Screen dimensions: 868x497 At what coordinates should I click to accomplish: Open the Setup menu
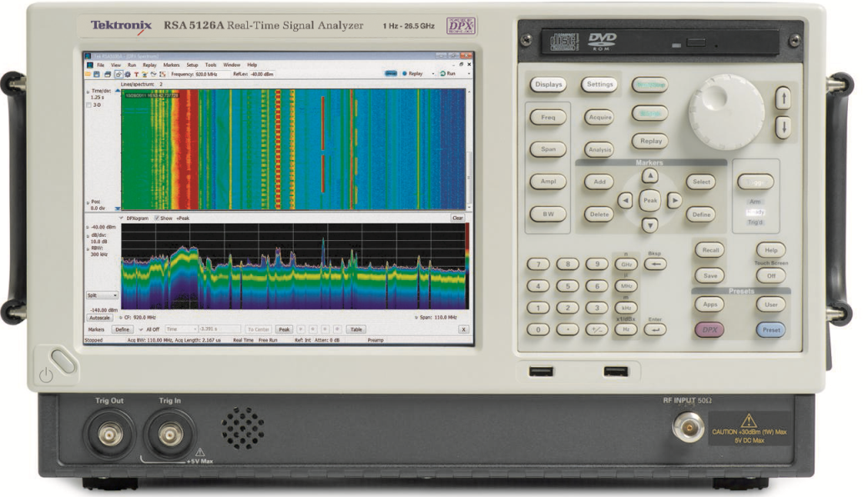tap(192, 65)
